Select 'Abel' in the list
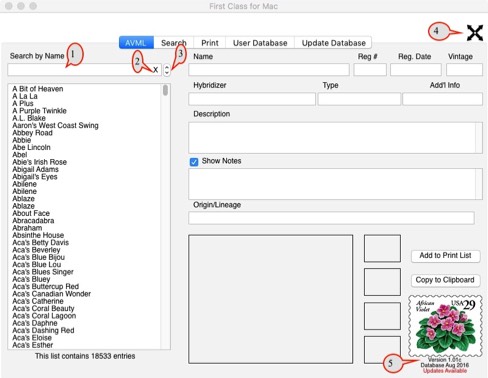This screenshot has height=378, width=488. pyautogui.click(x=20, y=155)
